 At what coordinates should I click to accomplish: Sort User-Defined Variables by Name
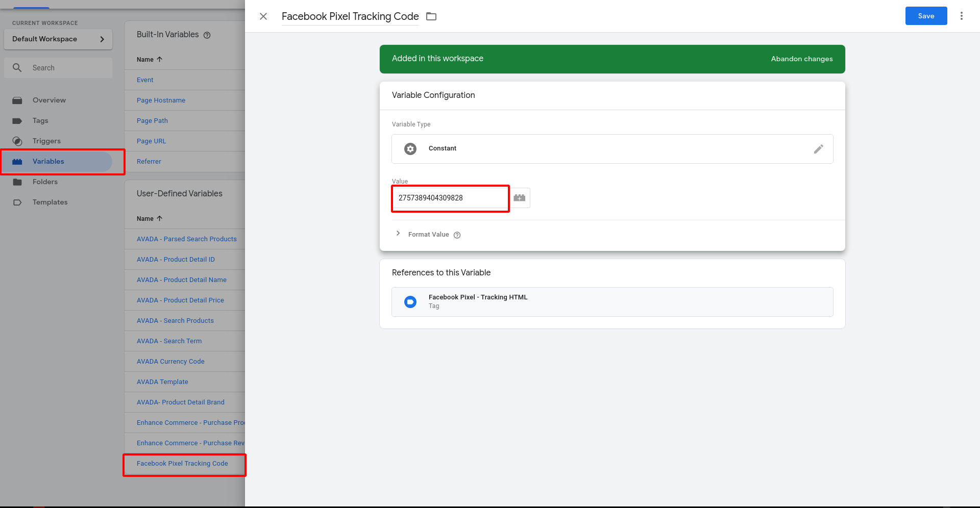(150, 219)
